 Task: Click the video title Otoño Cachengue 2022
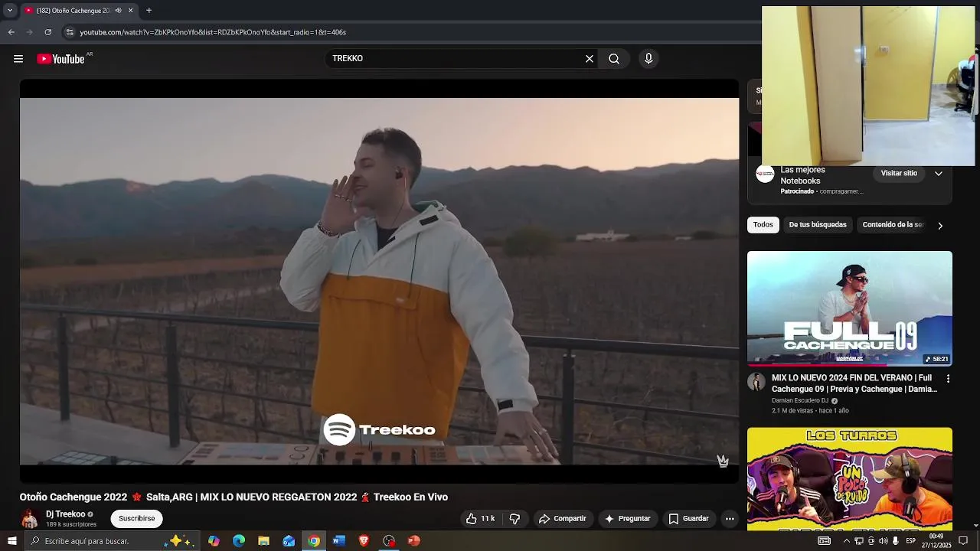[234, 497]
